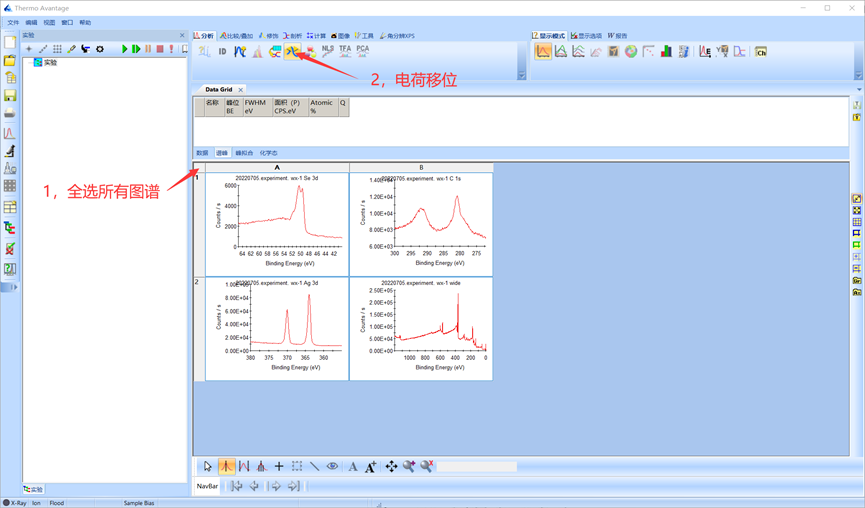The image size is (865, 508).
Task: Click the PCA analysis icon
Action: pos(362,50)
